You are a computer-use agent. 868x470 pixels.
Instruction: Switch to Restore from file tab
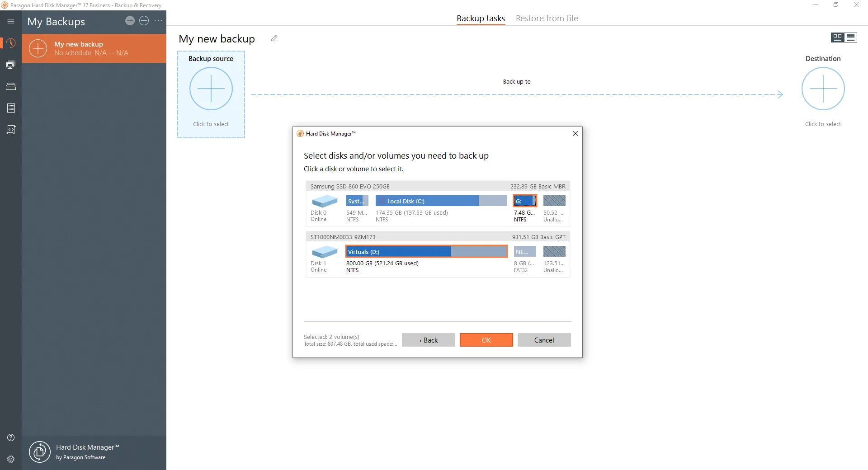coord(547,19)
